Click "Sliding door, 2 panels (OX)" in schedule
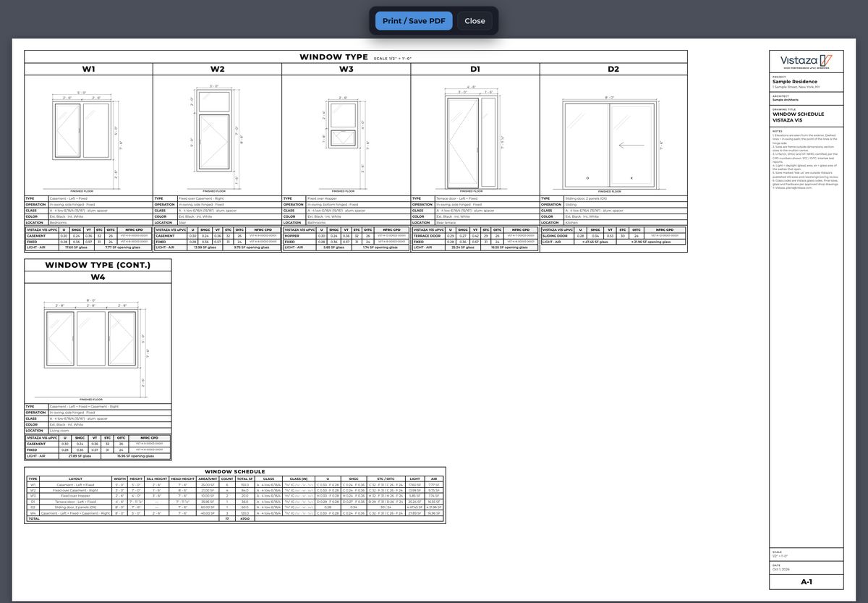The width and height of the screenshot is (868, 603). 75,507
